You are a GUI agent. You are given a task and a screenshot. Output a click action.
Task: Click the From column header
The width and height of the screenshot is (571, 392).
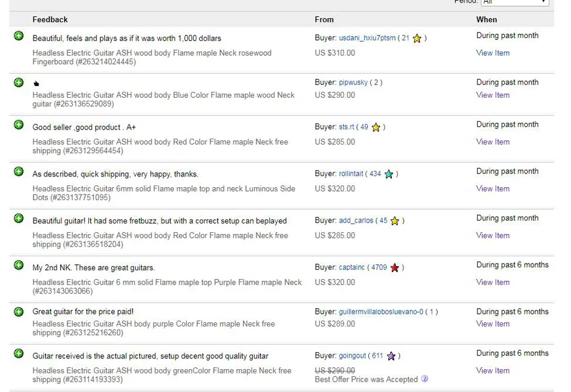(x=324, y=20)
